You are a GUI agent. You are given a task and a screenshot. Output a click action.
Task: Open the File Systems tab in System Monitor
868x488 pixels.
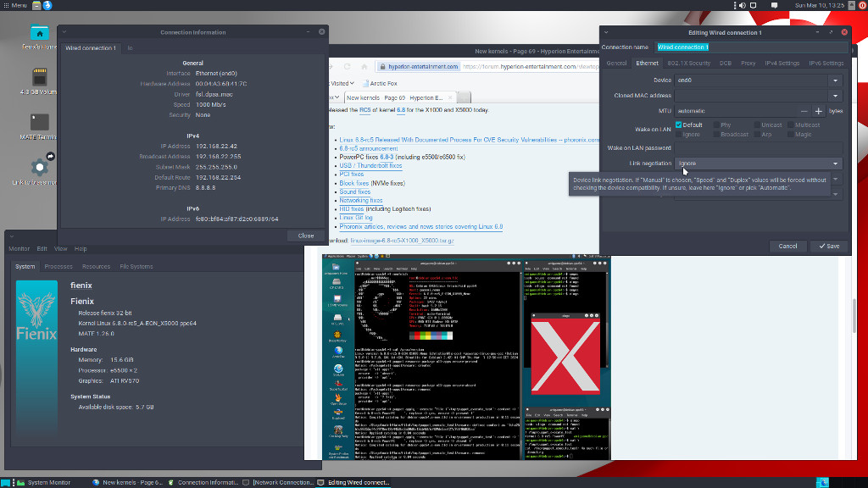(136, 267)
